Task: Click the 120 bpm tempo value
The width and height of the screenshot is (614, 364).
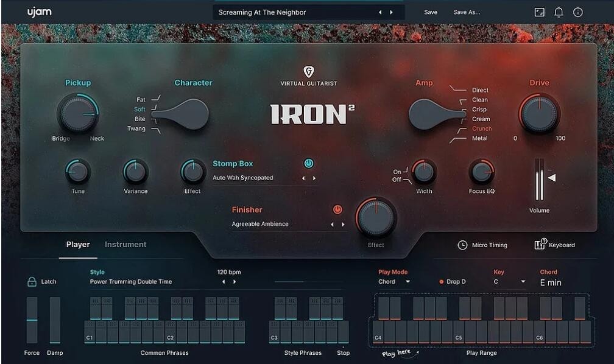Action: pyautogui.click(x=229, y=272)
